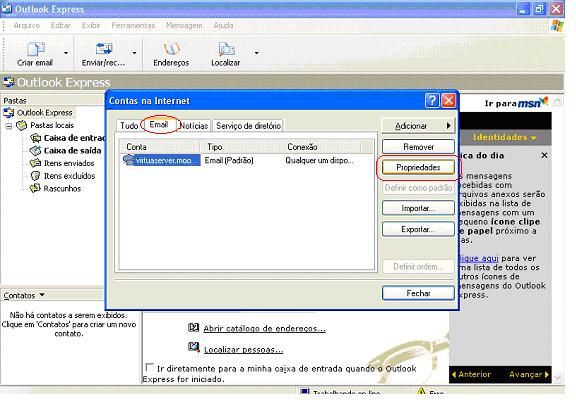
Task: Click the Anterior tip button
Action: coord(471,374)
